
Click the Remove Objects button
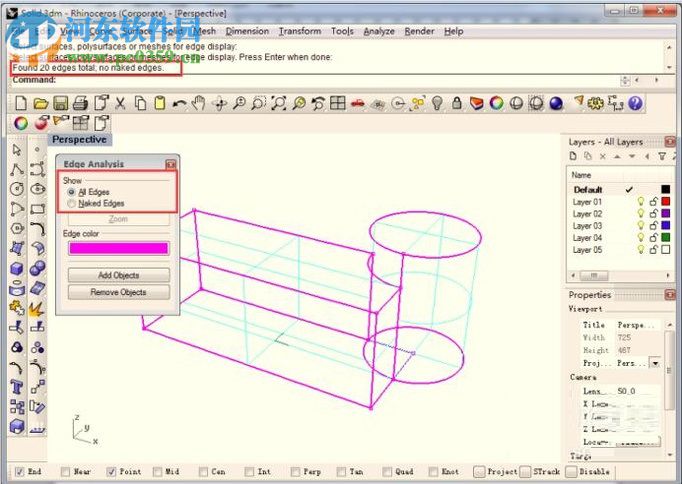(119, 292)
